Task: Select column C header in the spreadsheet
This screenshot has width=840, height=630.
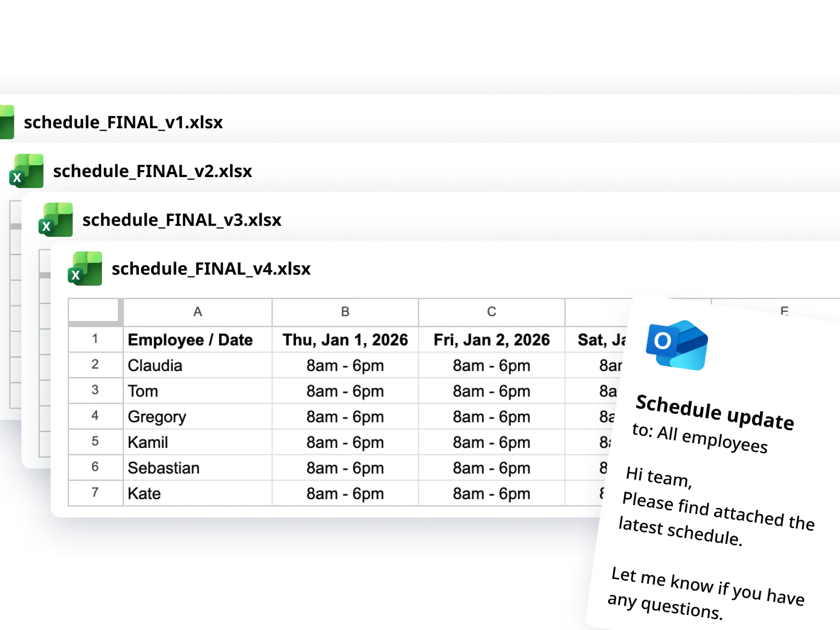Action: 492,312
